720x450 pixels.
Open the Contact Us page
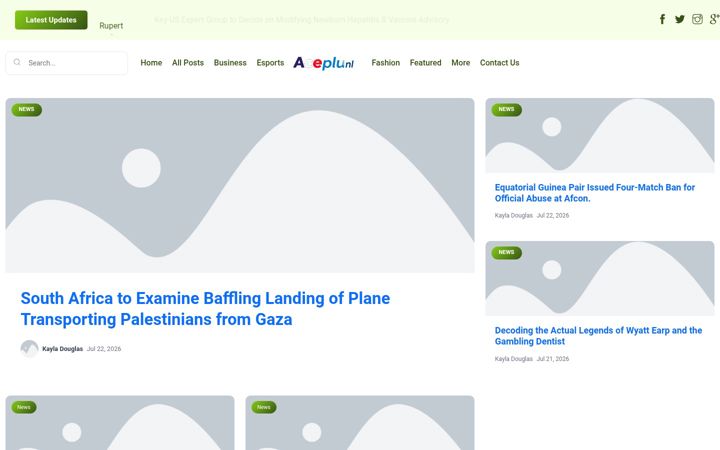coord(500,63)
